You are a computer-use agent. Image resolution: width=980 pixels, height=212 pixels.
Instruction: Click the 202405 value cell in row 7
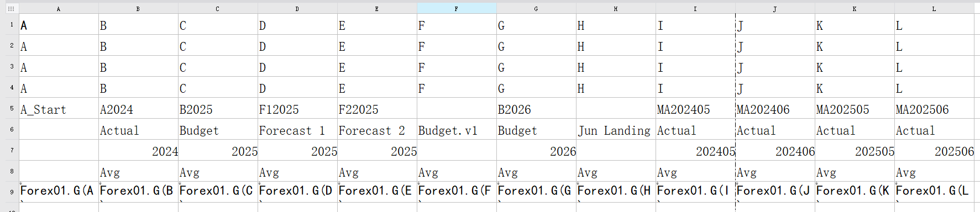pos(695,151)
